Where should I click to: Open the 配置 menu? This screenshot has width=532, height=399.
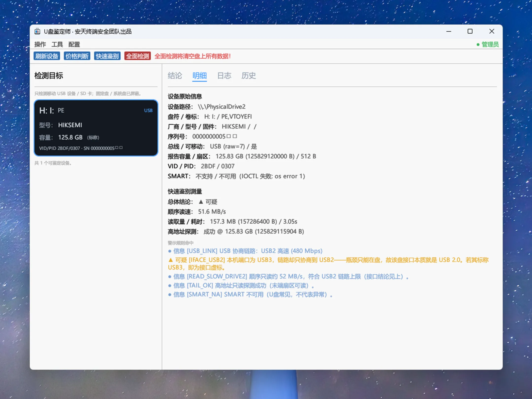pyautogui.click(x=74, y=44)
